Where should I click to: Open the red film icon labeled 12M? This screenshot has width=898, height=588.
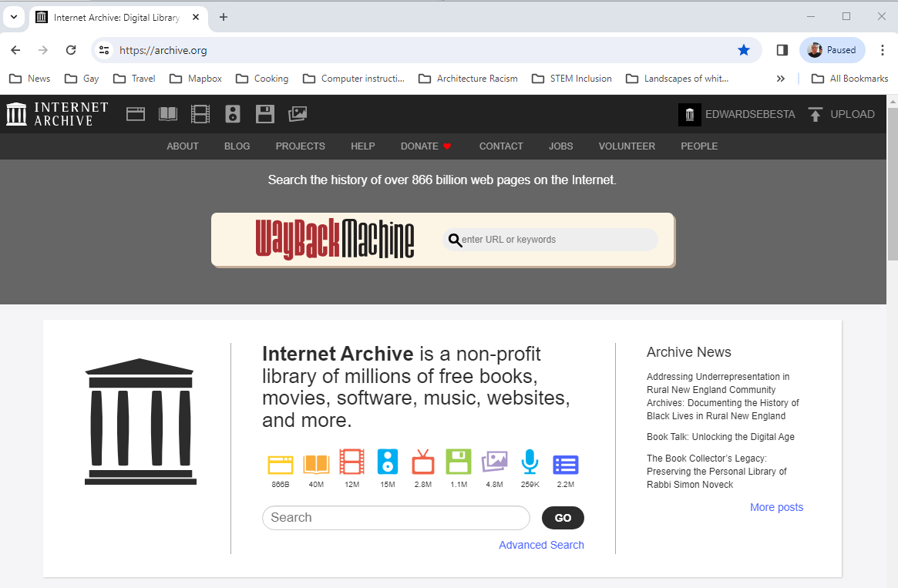[x=351, y=462]
